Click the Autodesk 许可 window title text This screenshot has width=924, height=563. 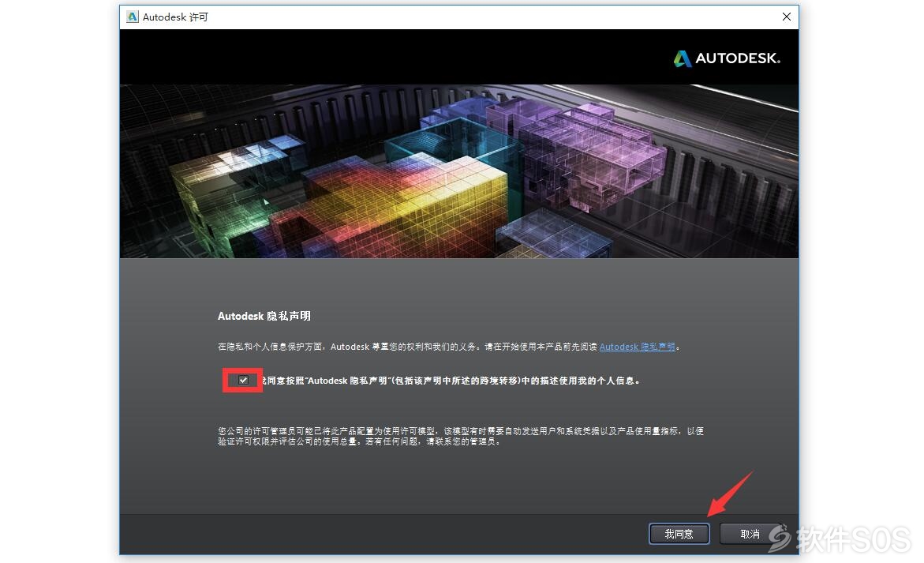(175, 17)
